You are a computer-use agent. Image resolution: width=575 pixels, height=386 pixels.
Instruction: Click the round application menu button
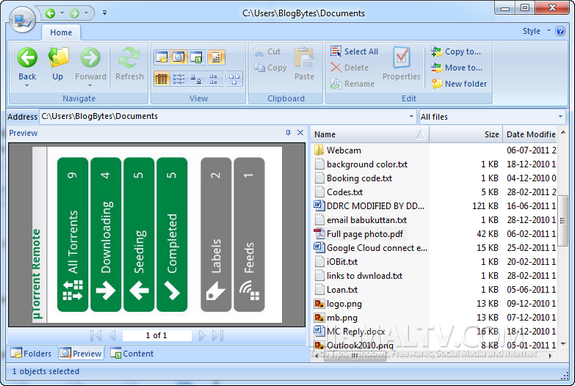[x=22, y=20]
